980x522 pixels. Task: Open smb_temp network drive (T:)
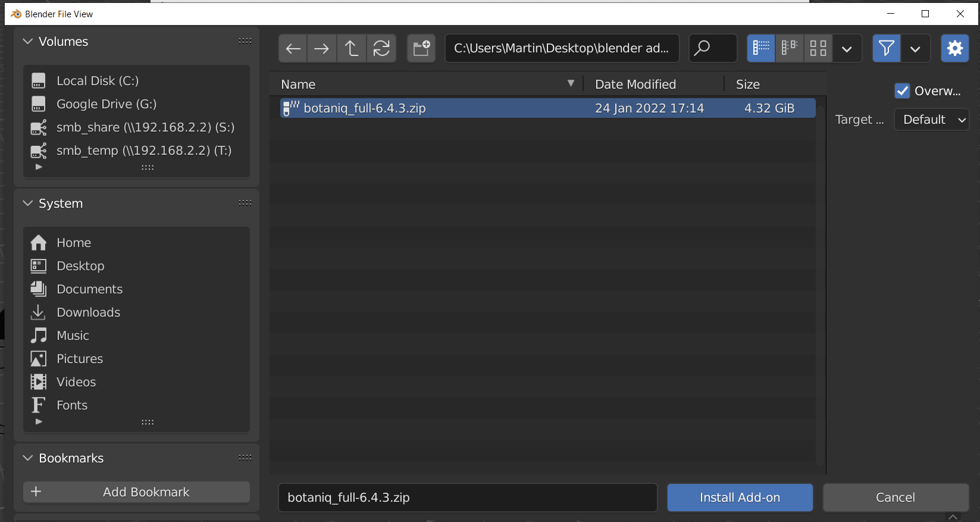136,151
